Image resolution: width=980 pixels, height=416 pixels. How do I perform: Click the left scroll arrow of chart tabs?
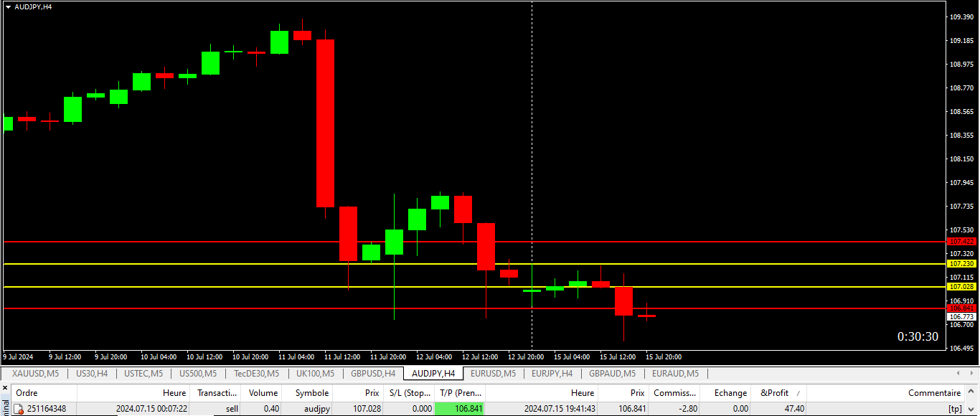[957, 374]
